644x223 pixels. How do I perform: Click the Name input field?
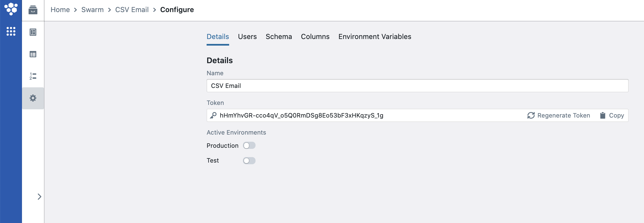click(x=417, y=86)
